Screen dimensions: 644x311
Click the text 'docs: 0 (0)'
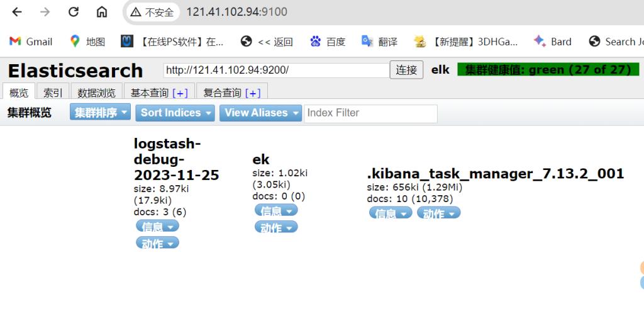pos(279,196)
